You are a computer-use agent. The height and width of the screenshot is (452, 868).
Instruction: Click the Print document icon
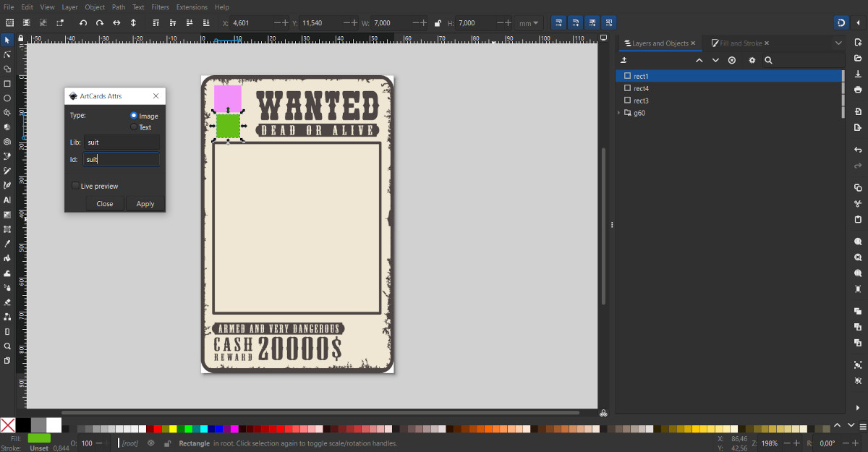[x=858, y=90]
